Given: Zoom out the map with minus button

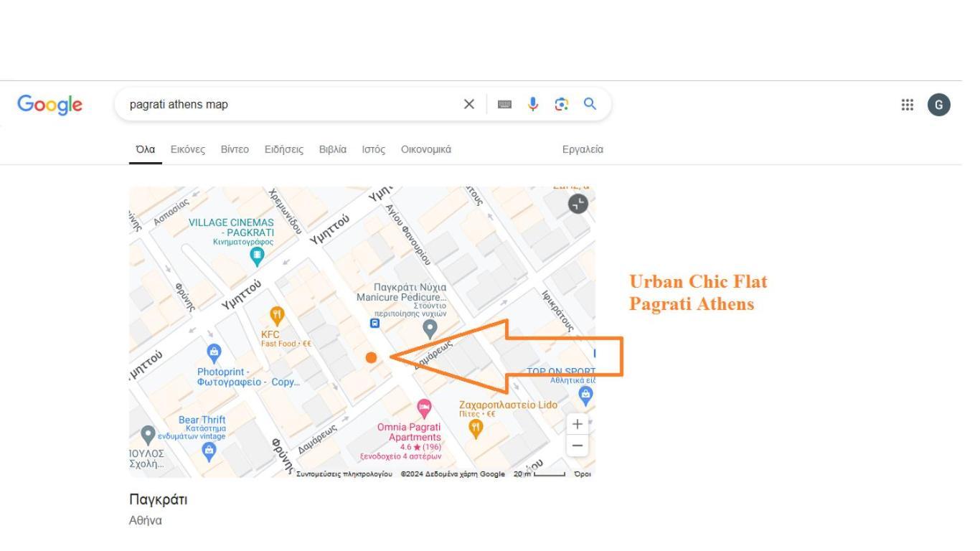Looking at the screenshot, I should point(578,446).
